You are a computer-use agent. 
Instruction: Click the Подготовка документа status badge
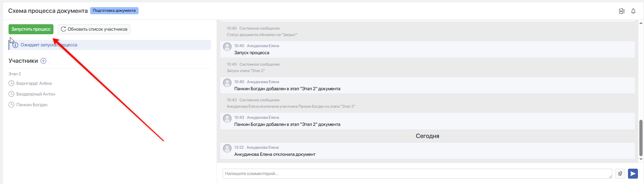coord(114,11)
